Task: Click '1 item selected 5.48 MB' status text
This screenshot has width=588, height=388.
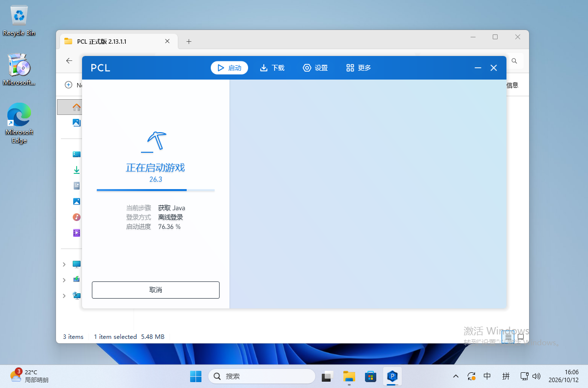Action: (129, 336)
